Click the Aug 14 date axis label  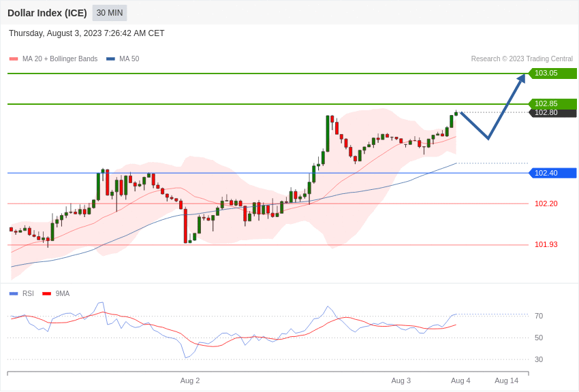click(507, 380)
